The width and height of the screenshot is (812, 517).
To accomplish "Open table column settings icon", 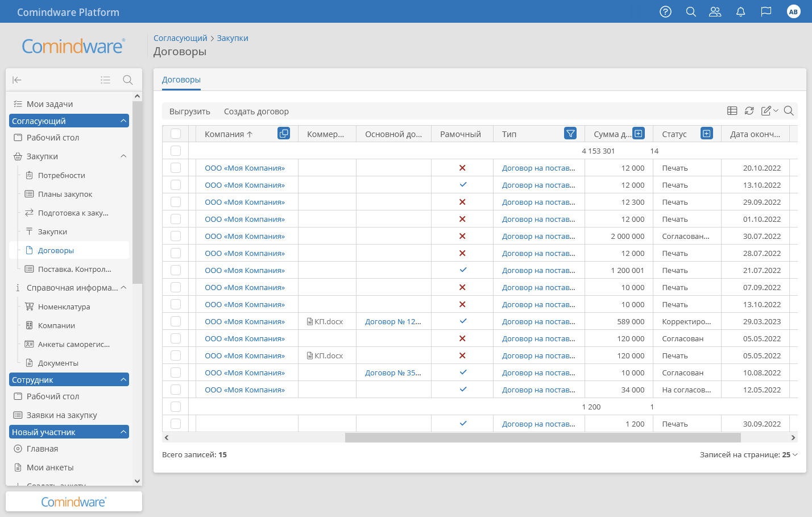I will click(732, 111).
